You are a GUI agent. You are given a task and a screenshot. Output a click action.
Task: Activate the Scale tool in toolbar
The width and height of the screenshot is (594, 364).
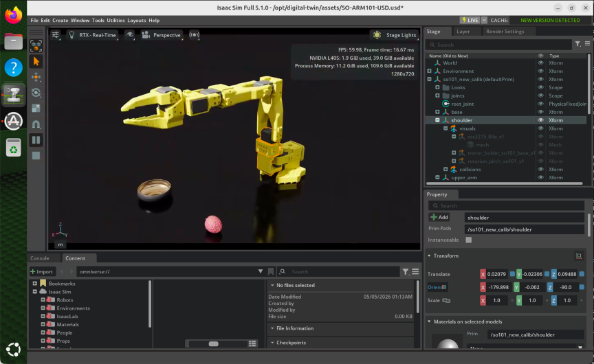click(36, 109)
